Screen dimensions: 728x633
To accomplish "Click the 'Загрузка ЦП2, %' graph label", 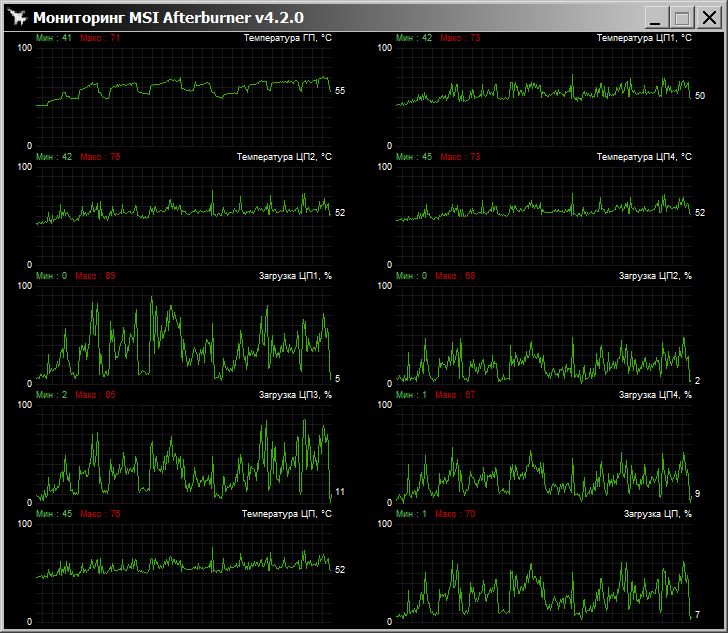I will coord(654,275).
